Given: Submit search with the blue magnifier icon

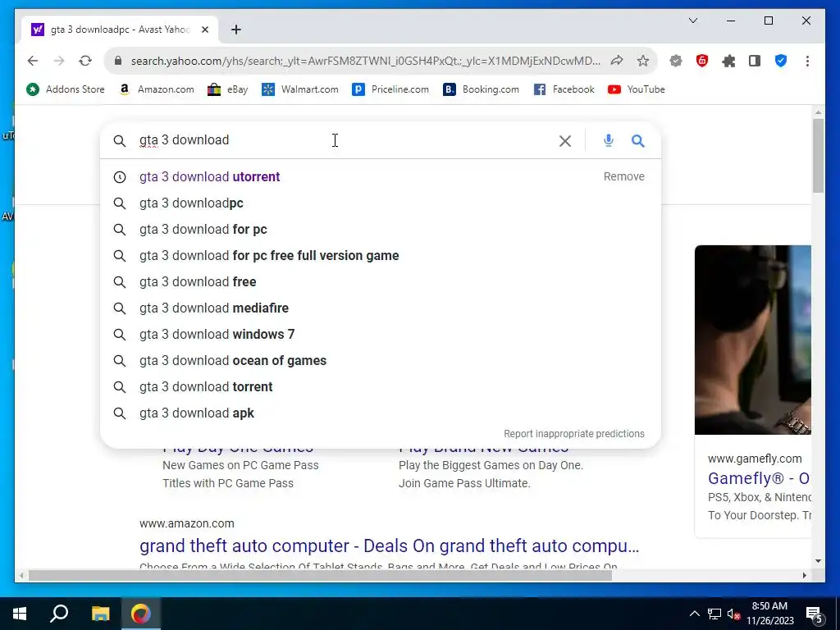Looking at the screenshot, I should click(x=637, y=141).
